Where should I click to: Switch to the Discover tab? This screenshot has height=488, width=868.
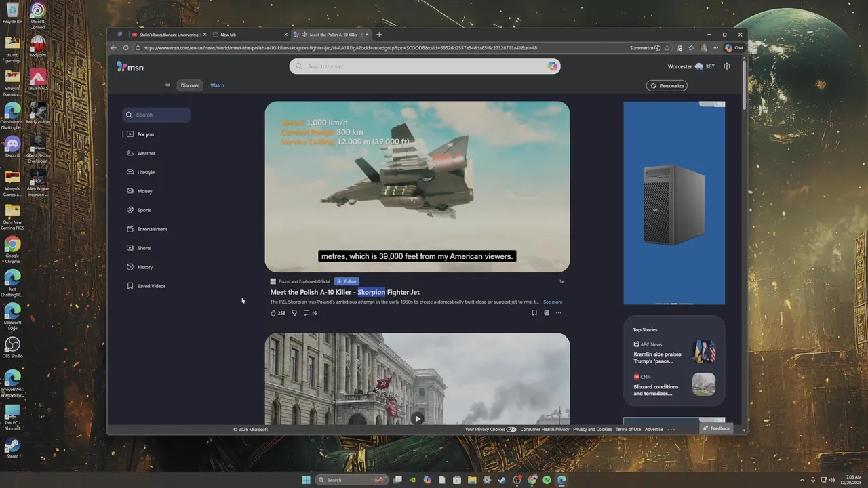click(190, 85)
